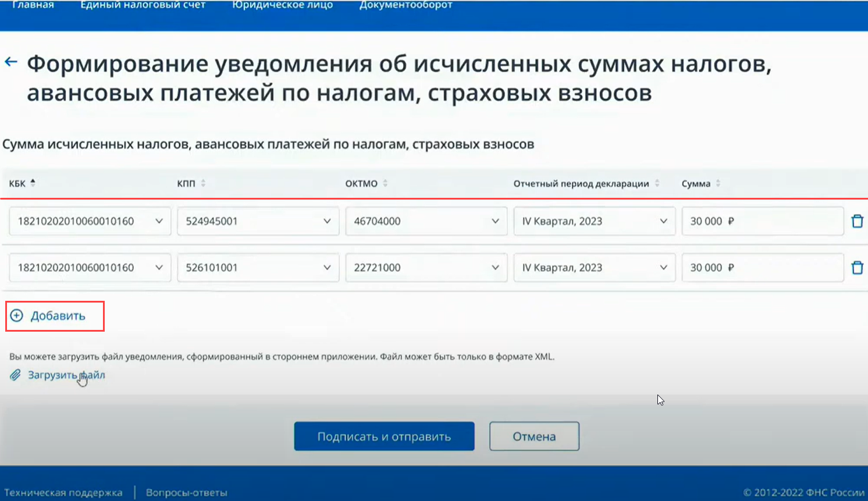Open Единый налоговый счет menu item
This screenshot has width=868, height=501.
[143, 5]
